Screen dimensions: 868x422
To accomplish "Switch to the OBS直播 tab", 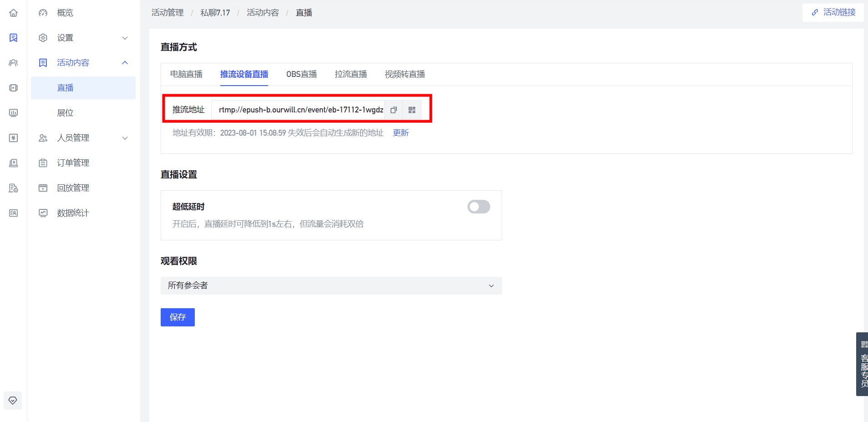I will 301,74.
